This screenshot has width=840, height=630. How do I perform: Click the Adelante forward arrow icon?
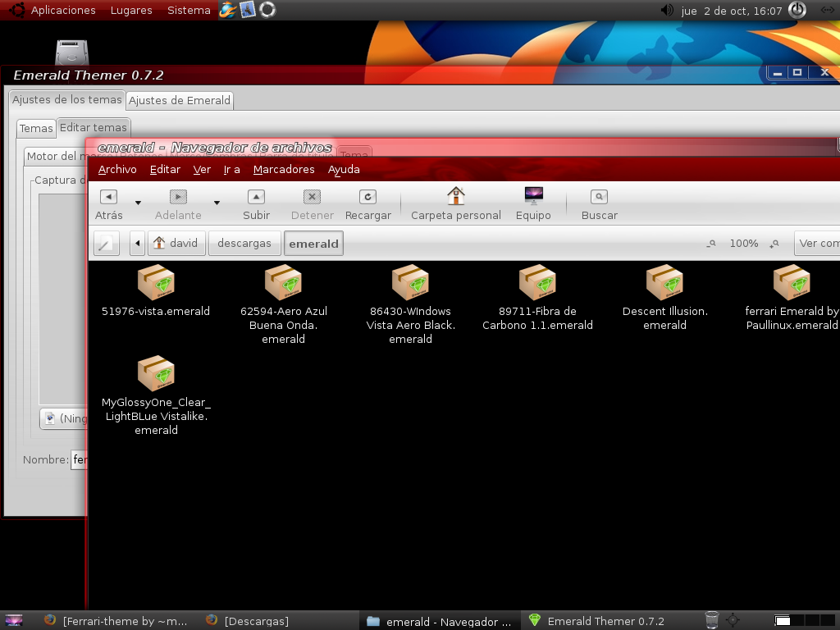click(x=178, y=197)
